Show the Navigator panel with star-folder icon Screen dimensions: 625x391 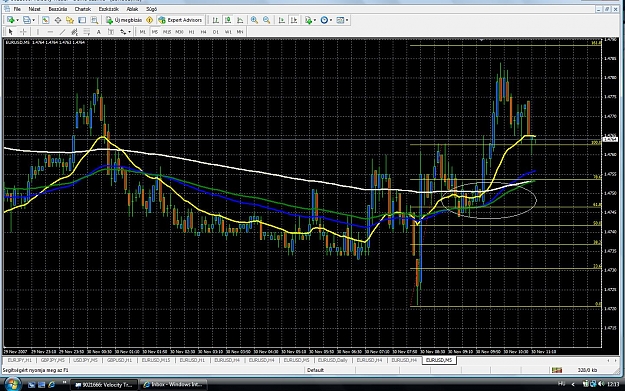(x=70, y=20)
